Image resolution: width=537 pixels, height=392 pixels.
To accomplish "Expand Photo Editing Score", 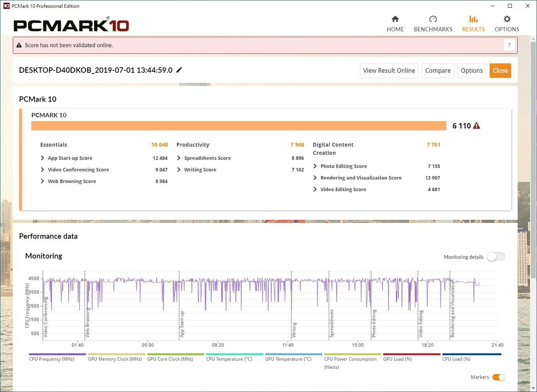I will point(315,166).
